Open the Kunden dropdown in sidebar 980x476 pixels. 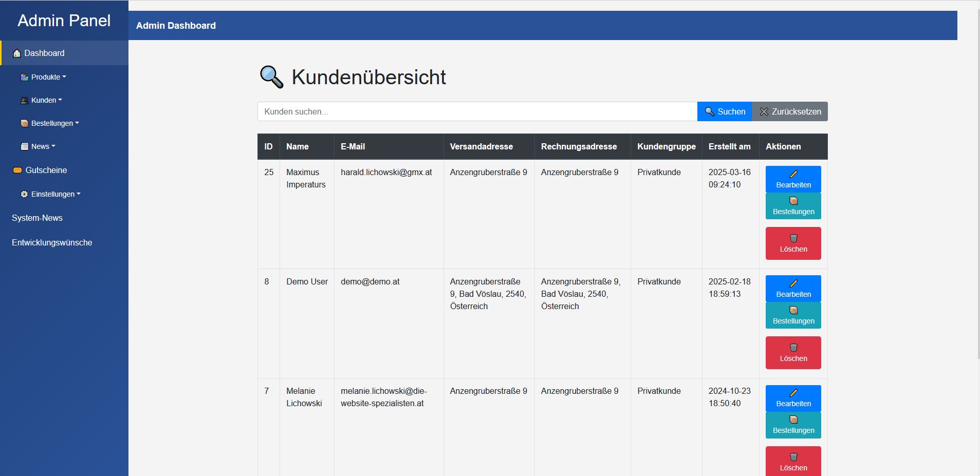point(46,100)
